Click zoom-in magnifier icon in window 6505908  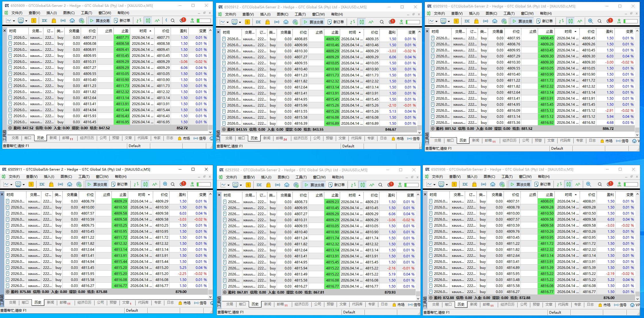(588, 184)
